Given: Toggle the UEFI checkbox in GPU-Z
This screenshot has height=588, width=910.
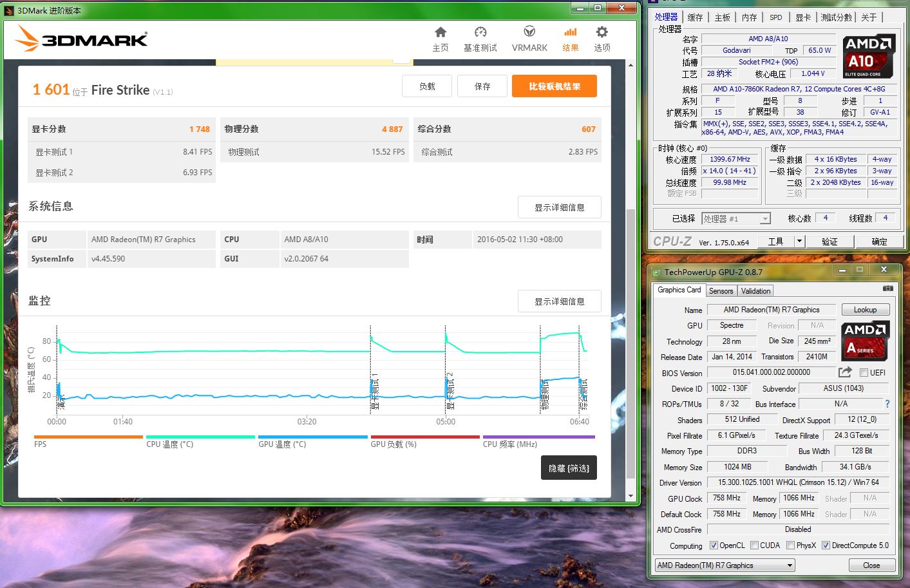Looking at the screenshot, I should (x=864, y=372).
